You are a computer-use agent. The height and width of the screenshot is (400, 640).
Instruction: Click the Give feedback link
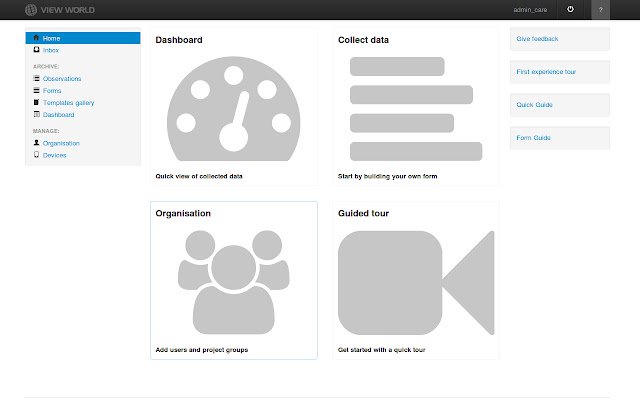tap(537, 39)
